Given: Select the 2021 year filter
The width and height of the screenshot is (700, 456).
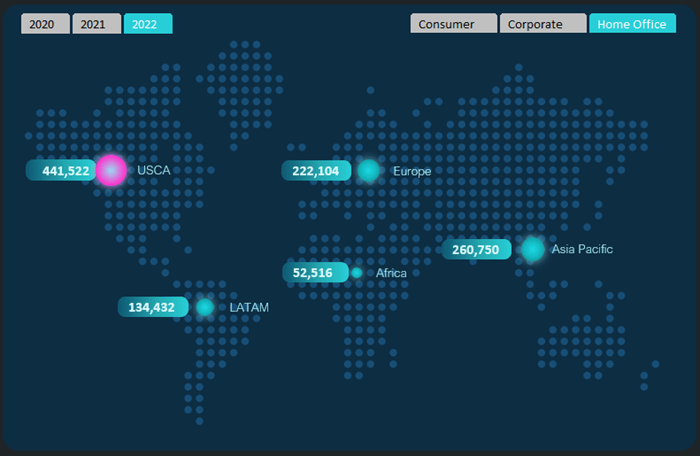Looking at the screenshot, I should (96, 24).
